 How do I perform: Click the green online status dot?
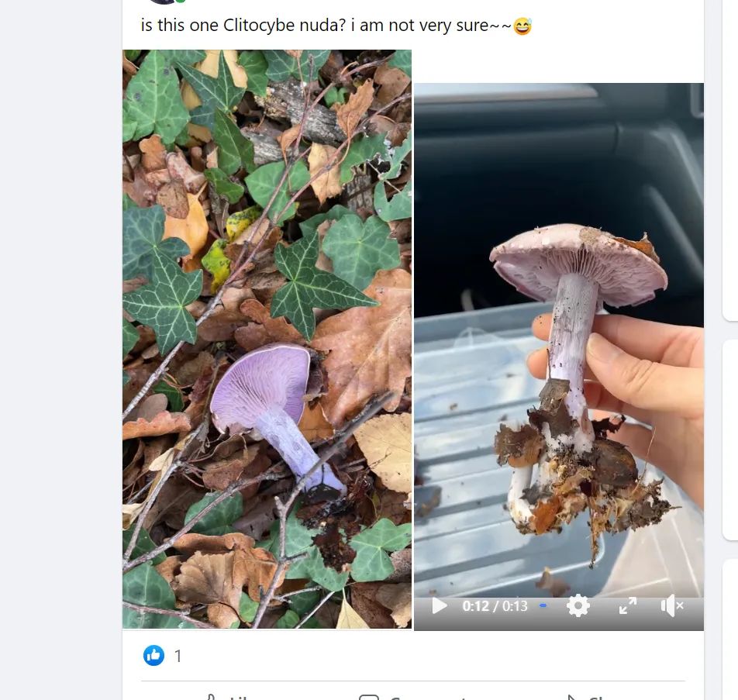tap(181, 2)
